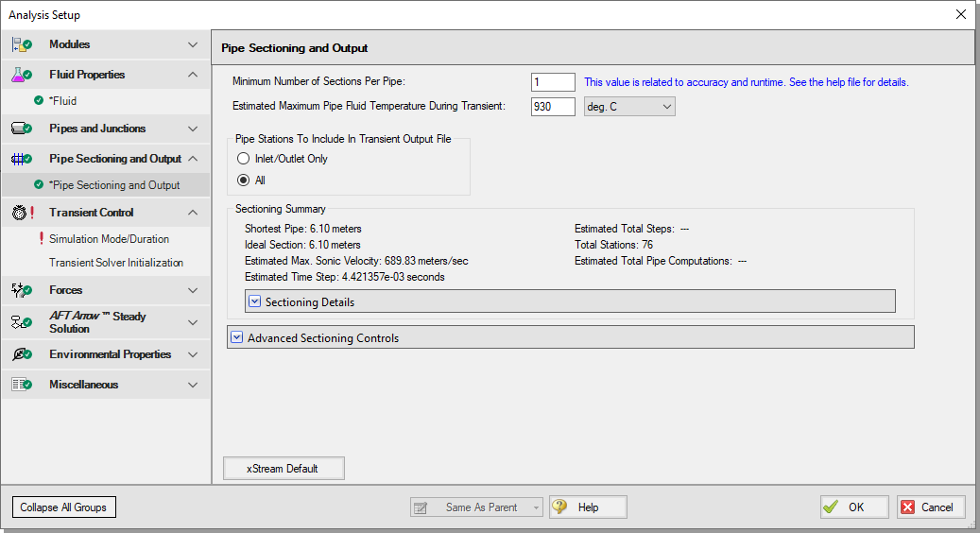Open the deg. C temperature unit dropdown
Viewport: 980px width, 533px height.
coord(629,107)
